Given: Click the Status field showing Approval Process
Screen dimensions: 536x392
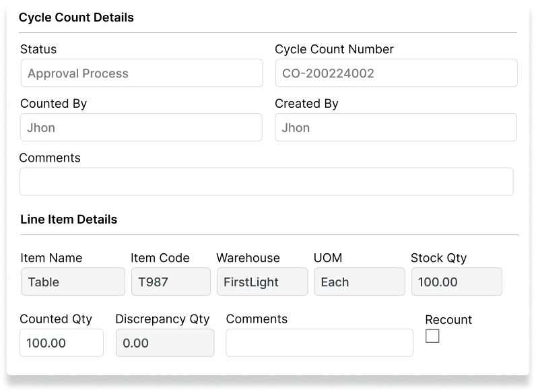Looking at the screenshot, I should [x=141, y=73].
